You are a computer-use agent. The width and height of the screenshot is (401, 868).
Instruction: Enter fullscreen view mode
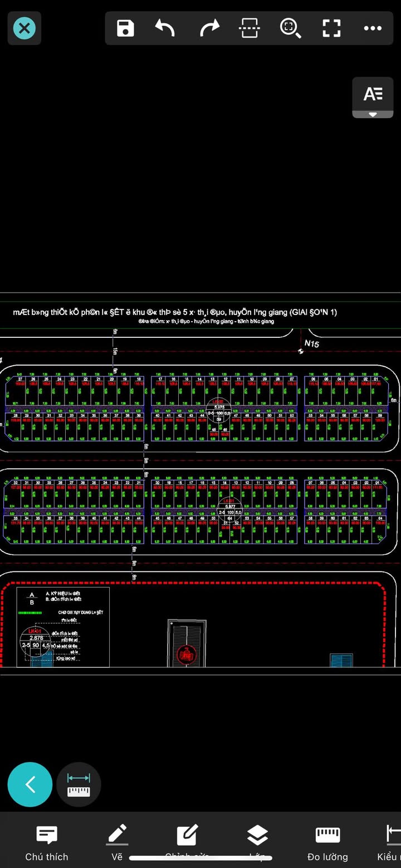coord(331,28)
